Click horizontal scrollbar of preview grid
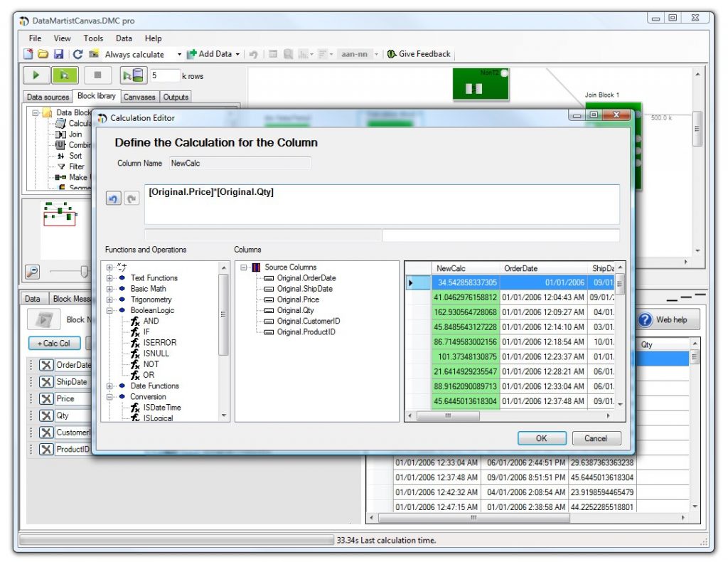Viewport: 728px width, 562px height. point(448,415)
